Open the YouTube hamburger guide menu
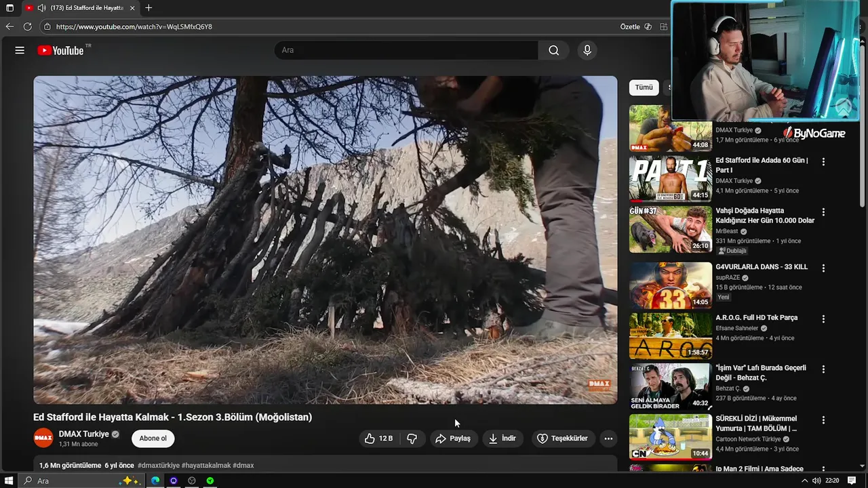Screen dimensions: 868x488 pos(20,50)
